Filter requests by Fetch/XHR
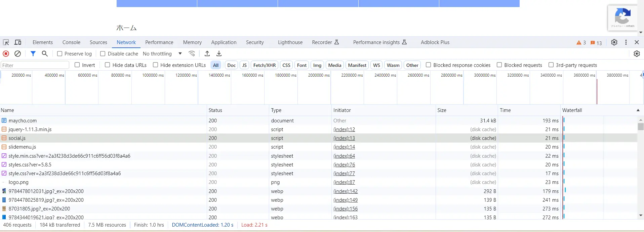Image resolution: width=644 pixels, height=232 pixels. 264,65
